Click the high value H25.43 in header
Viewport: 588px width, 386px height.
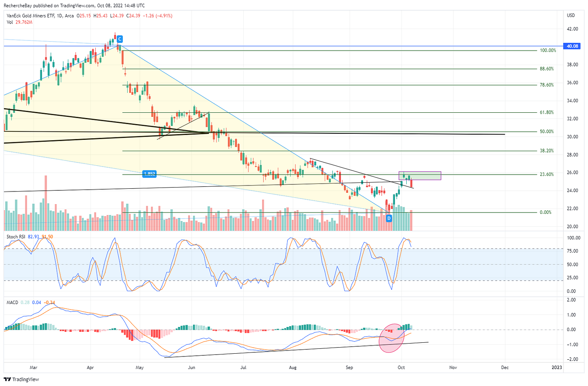100,16
